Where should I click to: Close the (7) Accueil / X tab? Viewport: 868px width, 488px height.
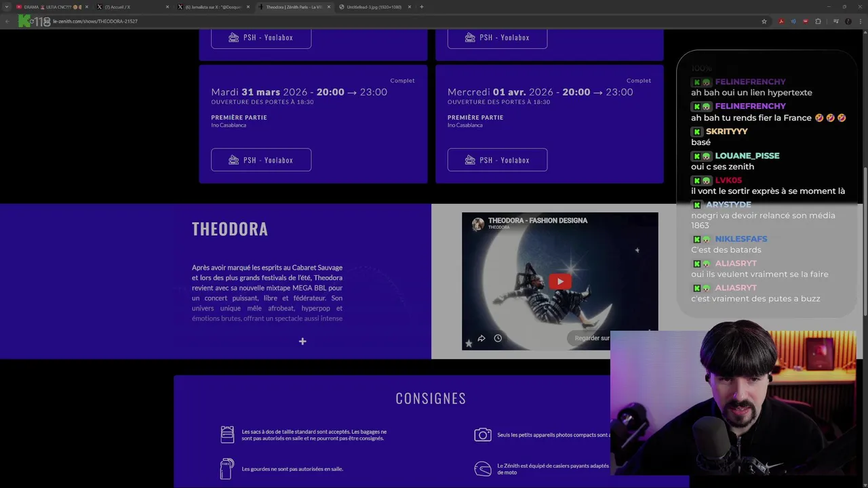167,7
